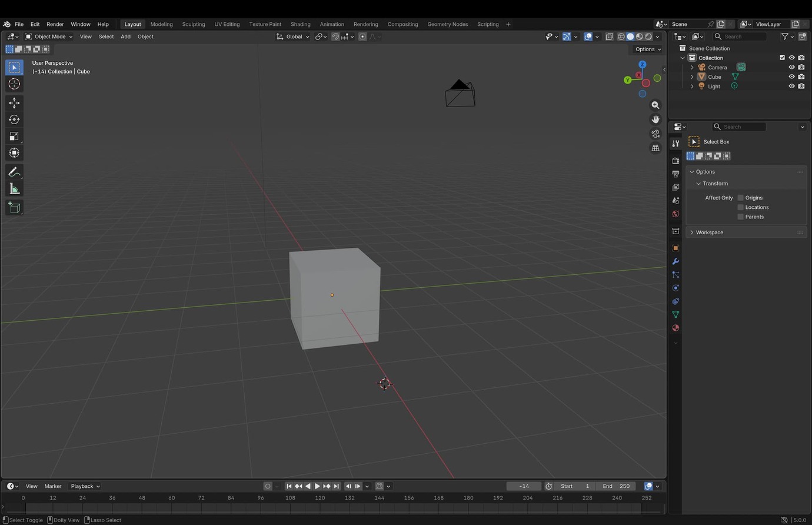Open the Object Mode dropdown
Screen dimensions: 812x525
pos(49,36)
